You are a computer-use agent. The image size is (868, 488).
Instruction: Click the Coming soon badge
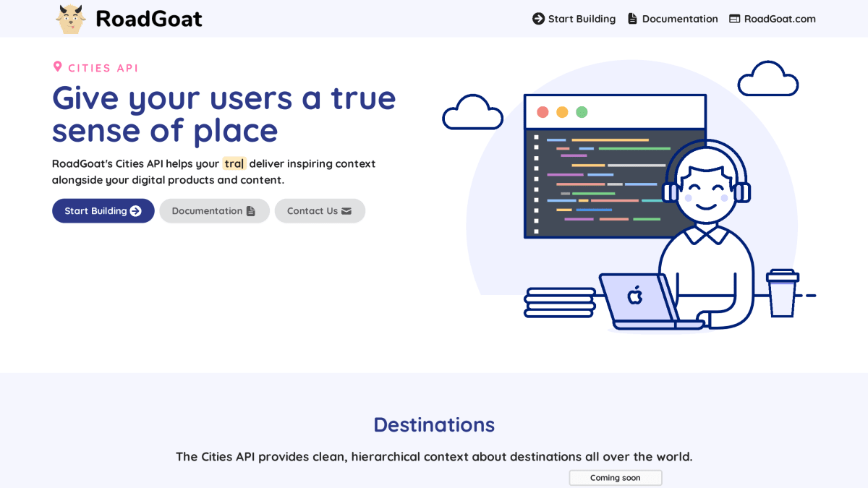click(x=616, y=478)
